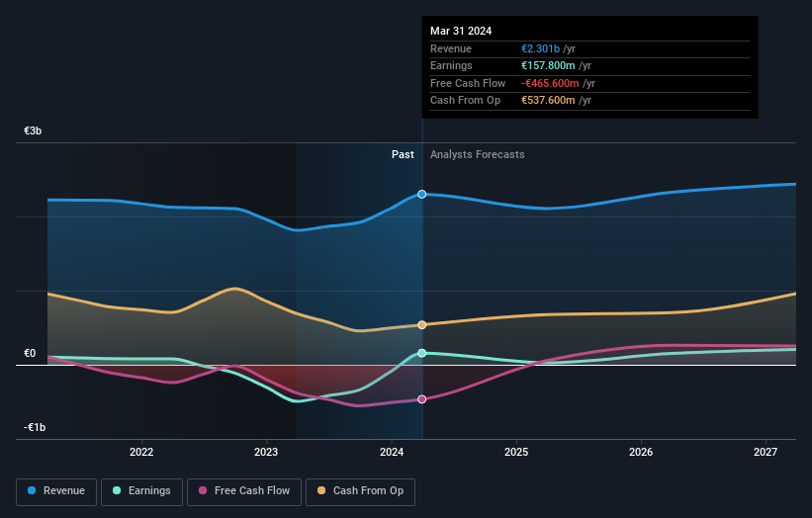Click the 2023 x-axis label

pyautogui.click(x=266, y=452)
